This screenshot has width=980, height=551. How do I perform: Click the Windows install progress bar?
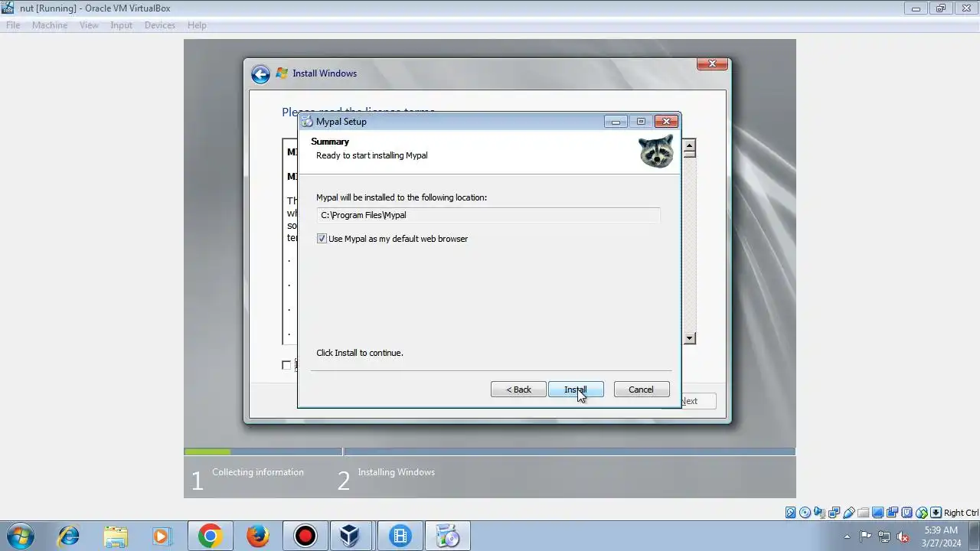click(490, 452)
